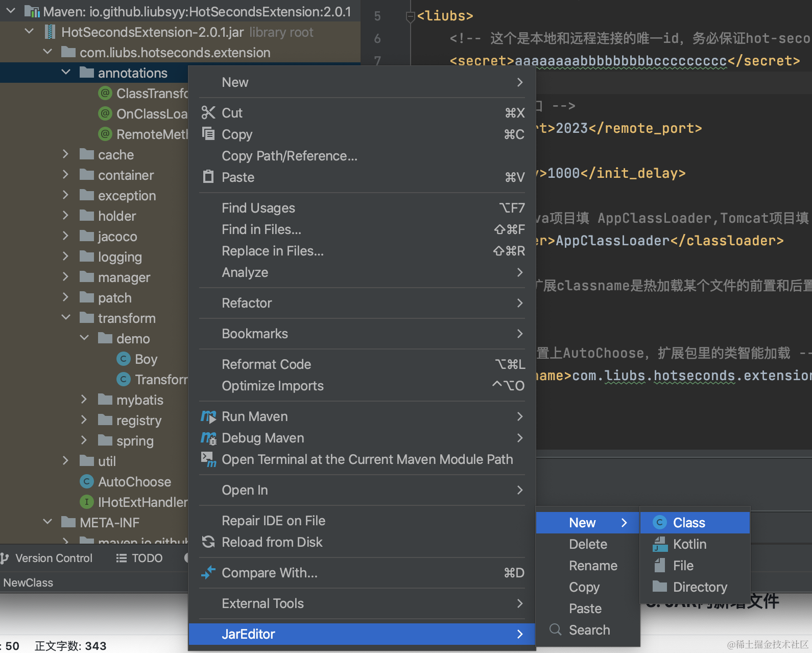
Task: Collapse the transform folder
Action: click(x=66, y=317)
